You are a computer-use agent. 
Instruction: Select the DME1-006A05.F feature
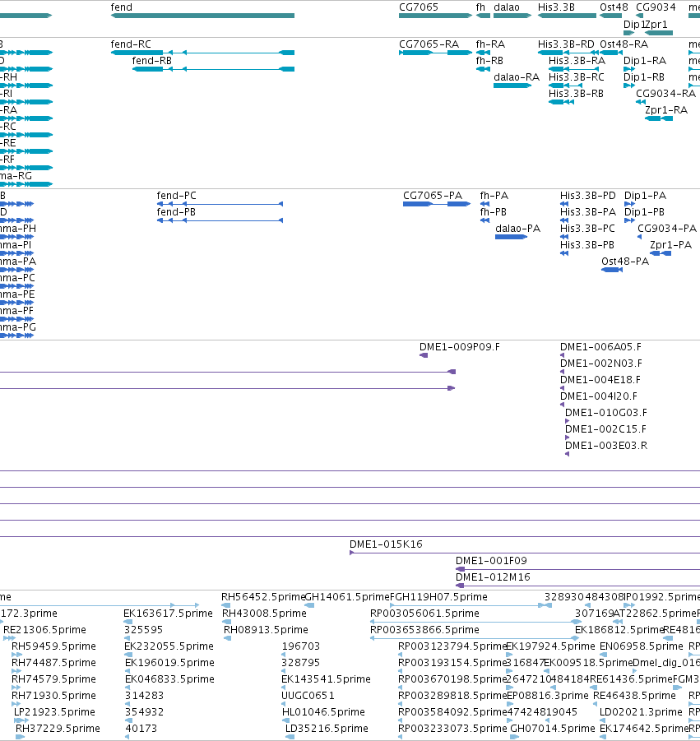coord(562,355)
